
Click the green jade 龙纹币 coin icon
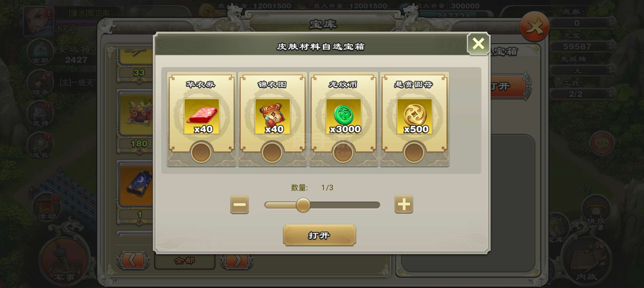(344, 116)
